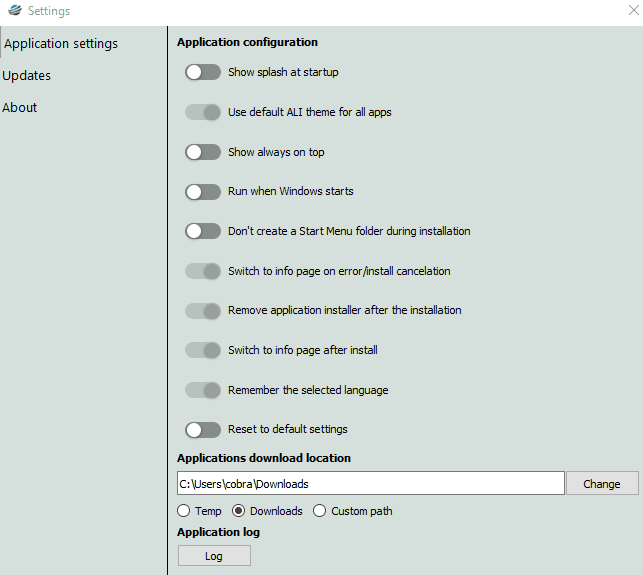643x575 pixels.
Task: Disable Remove application installer after installation
Action: [x=203, y=310]
